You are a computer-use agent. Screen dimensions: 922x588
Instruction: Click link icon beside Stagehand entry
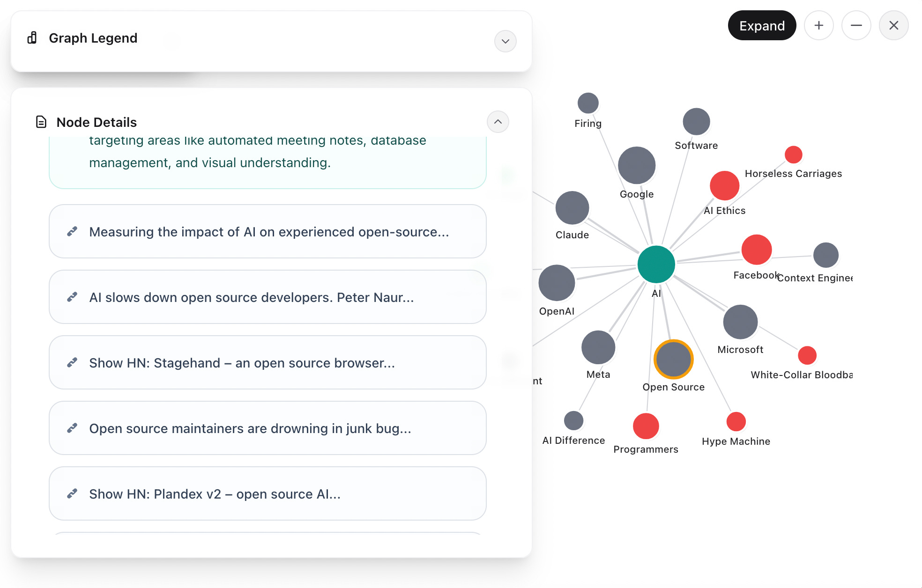(x=72, y=363)
